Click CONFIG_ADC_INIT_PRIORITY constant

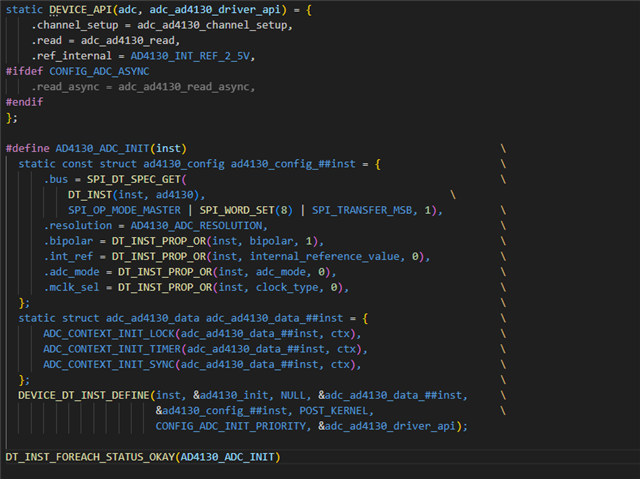[231, 426]
